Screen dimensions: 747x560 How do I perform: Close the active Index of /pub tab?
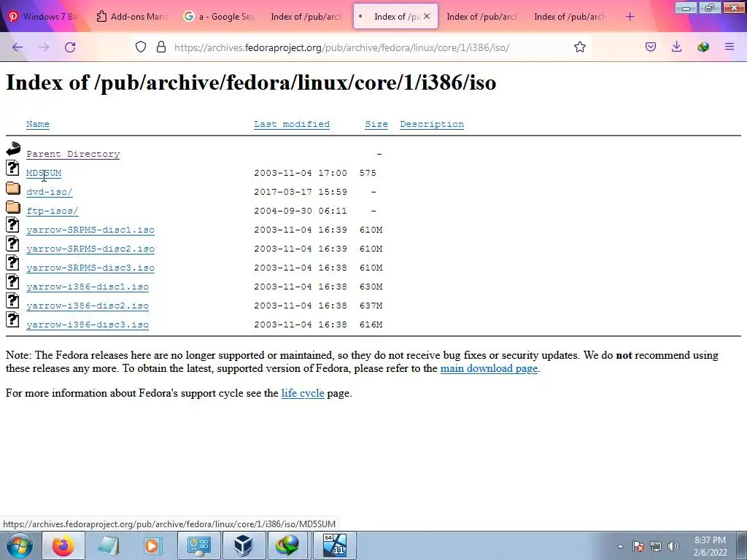pos(427,16)
